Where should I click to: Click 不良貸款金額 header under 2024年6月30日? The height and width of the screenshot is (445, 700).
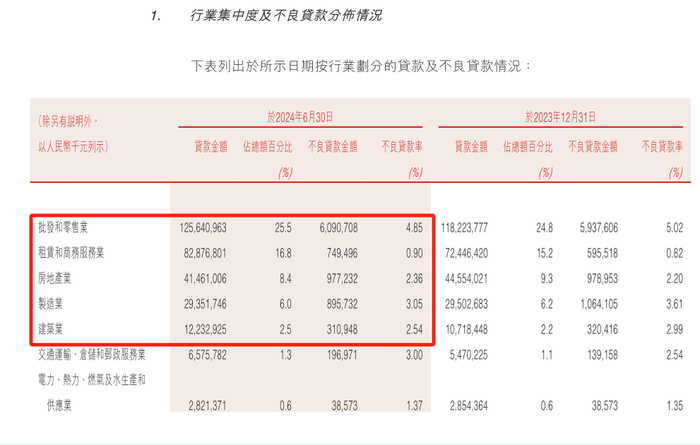(x=333, y=146)
